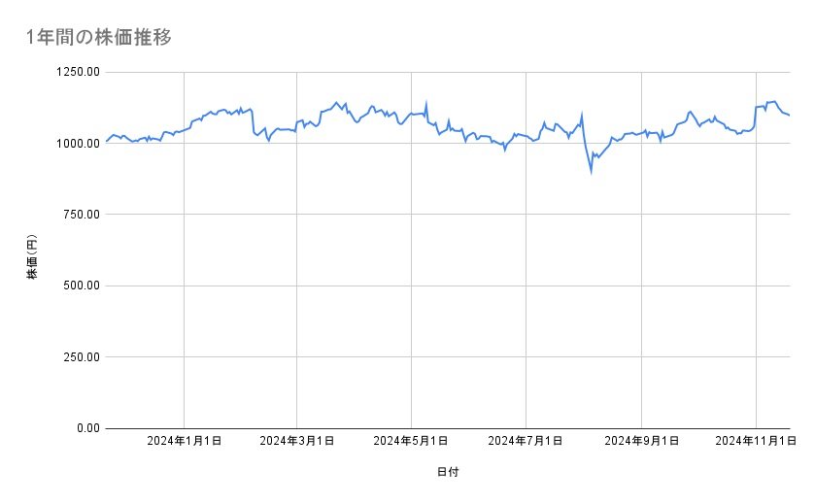Select the "2024年3月1日" date label
Viewport: 815px width, 504px height.
click(x=297, y=442)
